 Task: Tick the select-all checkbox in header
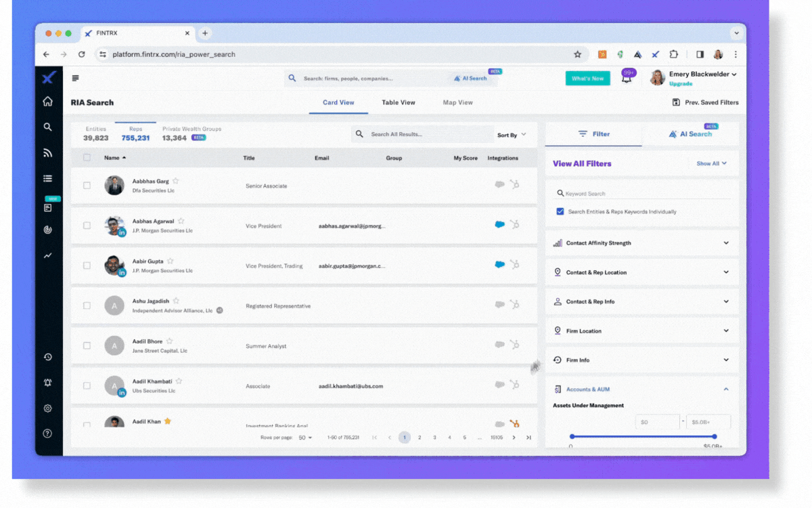click(87, 158)
